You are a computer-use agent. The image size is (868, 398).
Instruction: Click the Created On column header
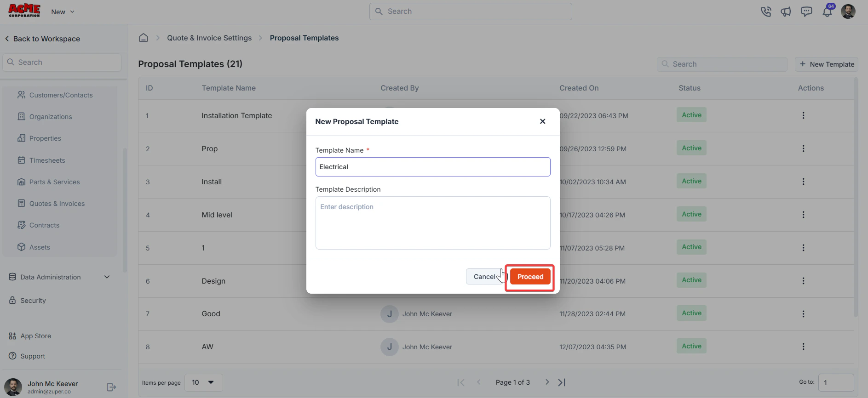[x=579, y=88]
